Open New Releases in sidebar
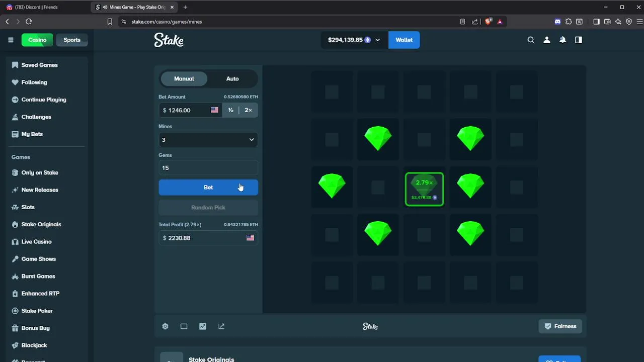 (x=40, y=190)
